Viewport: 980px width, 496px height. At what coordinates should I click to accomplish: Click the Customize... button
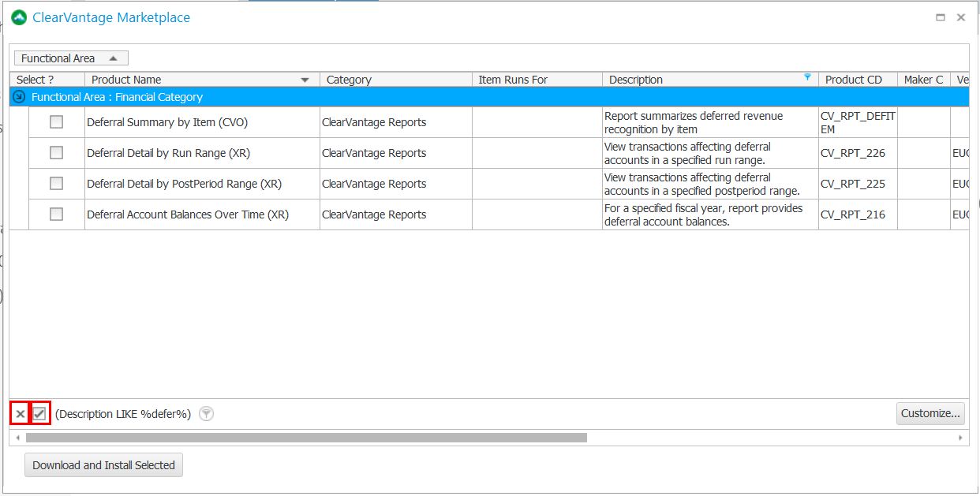(x=930, y=414)
